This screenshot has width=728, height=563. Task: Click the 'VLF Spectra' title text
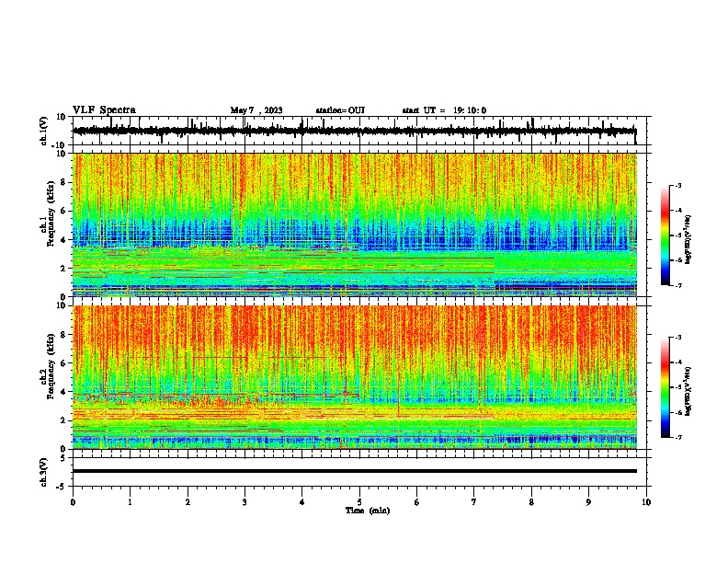point(104,109)
